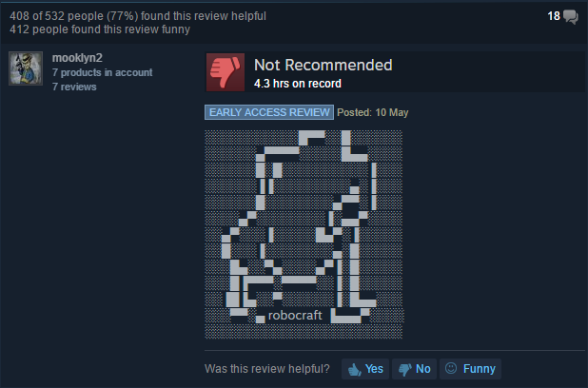The width and height of the screenshot is (588, 388).
Task: Click the robocraft word in the review
Action: point(295,316)
